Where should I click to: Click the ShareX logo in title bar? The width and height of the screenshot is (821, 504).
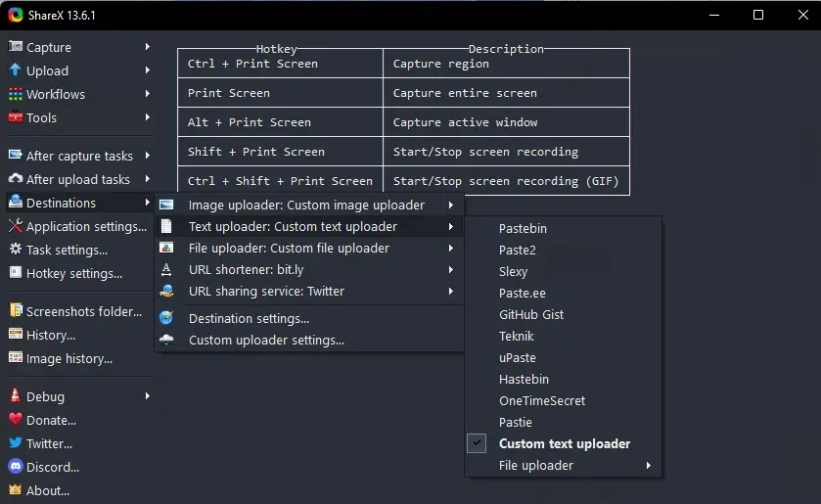point(16,15)
